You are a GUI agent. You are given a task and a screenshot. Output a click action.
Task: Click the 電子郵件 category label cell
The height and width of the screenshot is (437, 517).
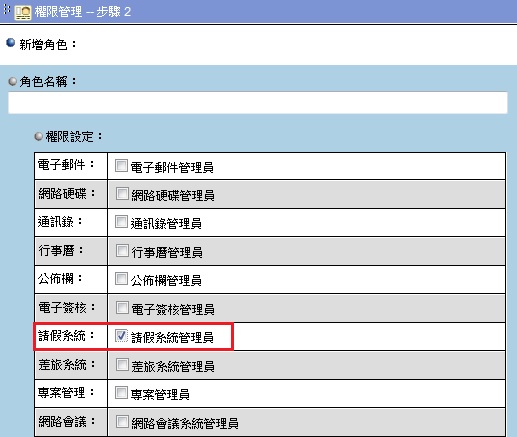[x=71, y=166]
